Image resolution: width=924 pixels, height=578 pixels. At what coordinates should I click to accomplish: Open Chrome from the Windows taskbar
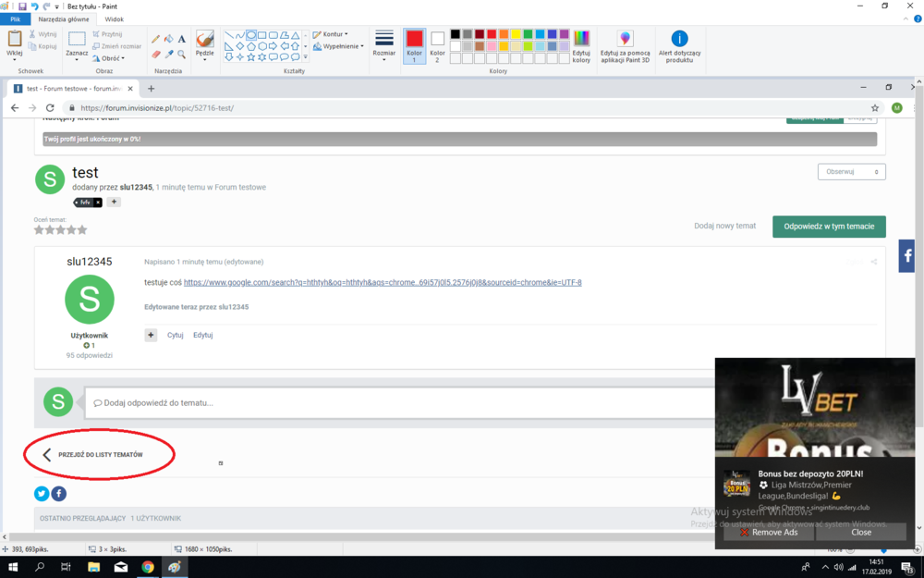click(148, 567)
